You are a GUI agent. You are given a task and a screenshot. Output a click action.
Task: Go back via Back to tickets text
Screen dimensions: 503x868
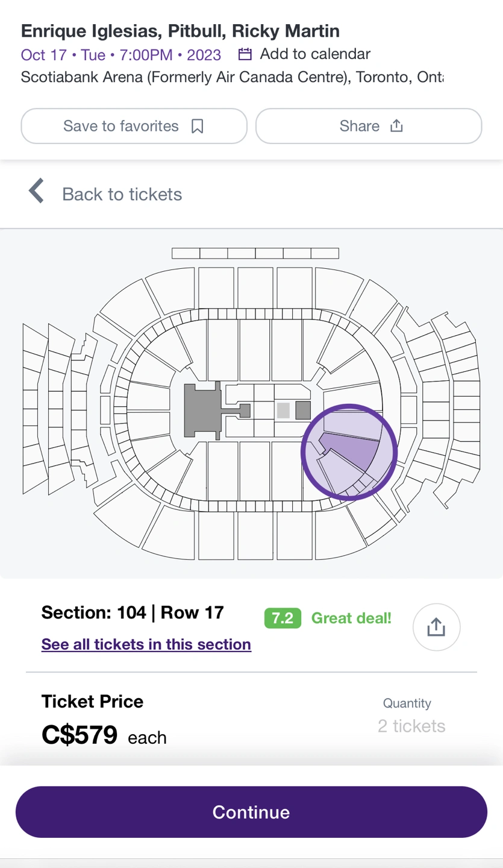tap(122, 194)
